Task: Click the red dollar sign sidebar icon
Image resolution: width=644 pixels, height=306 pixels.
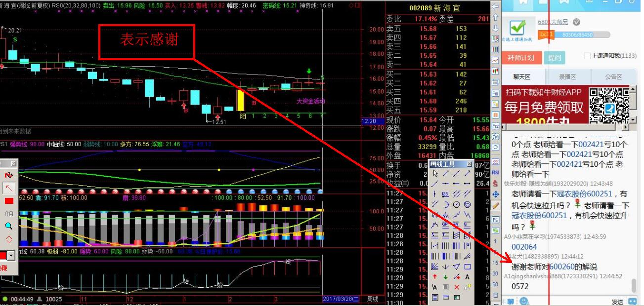Action: [495, 183]
